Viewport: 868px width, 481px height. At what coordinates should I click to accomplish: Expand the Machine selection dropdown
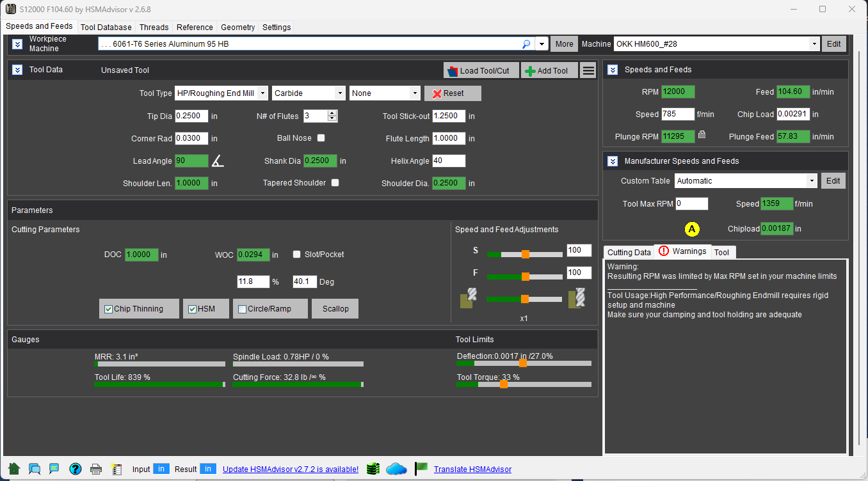pyautogui.click(x=814, y=44)
